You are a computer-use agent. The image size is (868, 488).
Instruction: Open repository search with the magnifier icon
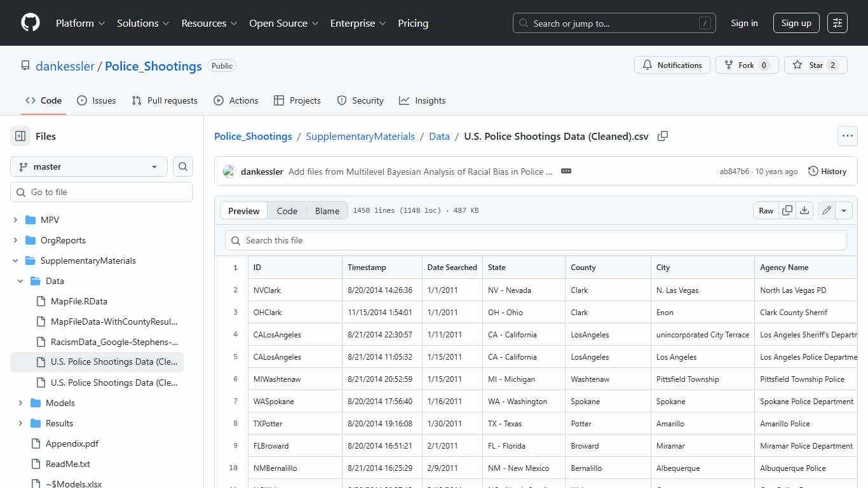point(182,166)
